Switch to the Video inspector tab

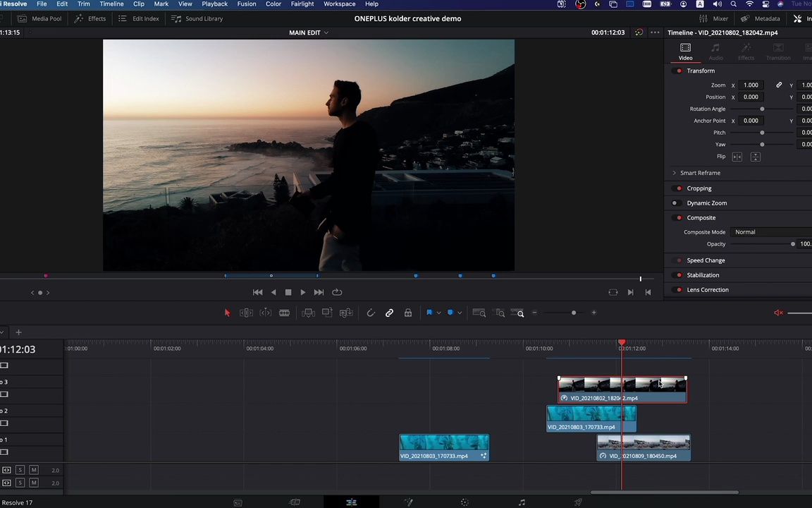click(685, 52)
